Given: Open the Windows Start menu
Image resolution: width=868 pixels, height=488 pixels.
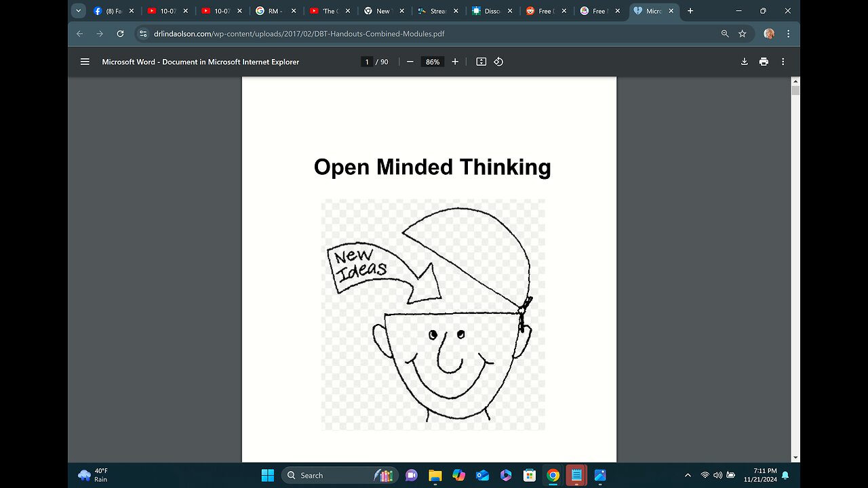Looking at the screenshot, I should coord(267,475).
